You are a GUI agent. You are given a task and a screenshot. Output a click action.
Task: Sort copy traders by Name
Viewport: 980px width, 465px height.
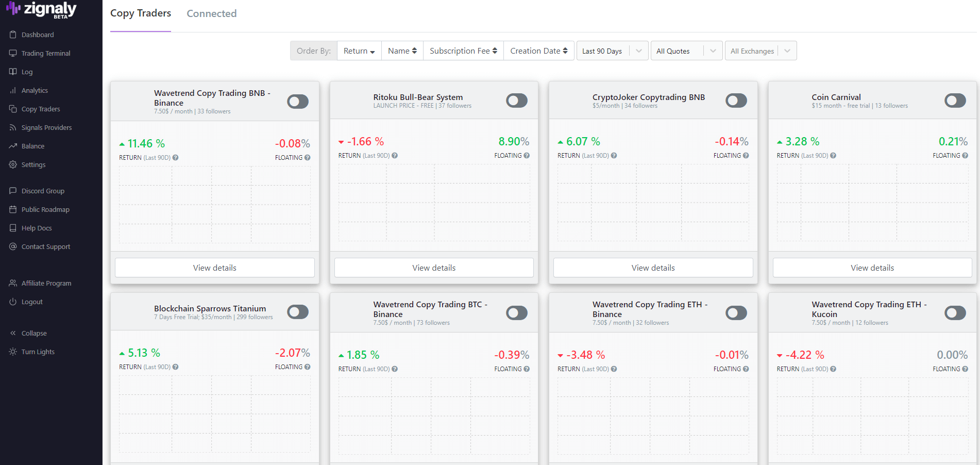coord(402,51)
